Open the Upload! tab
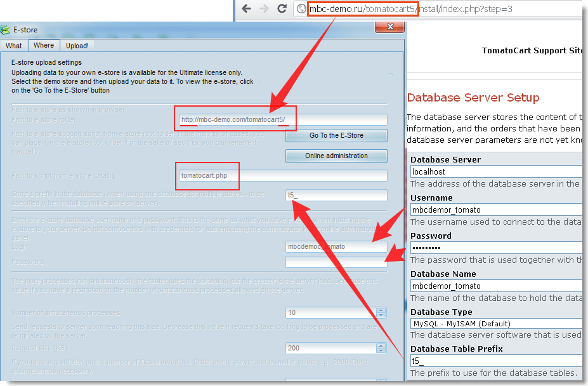The width and height of the screenshot is (588, 386). pos(77,46)
